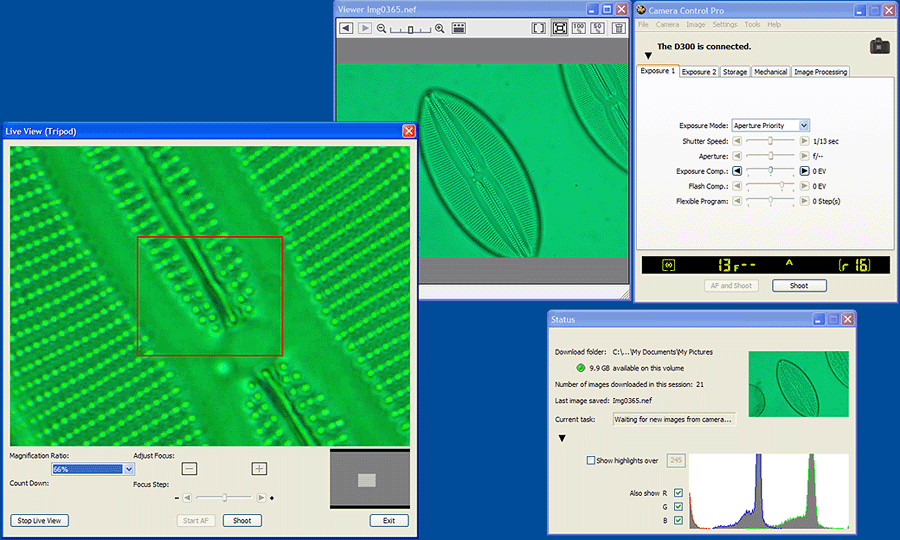Set Viewer zoom to 50%

coord(598,28)
